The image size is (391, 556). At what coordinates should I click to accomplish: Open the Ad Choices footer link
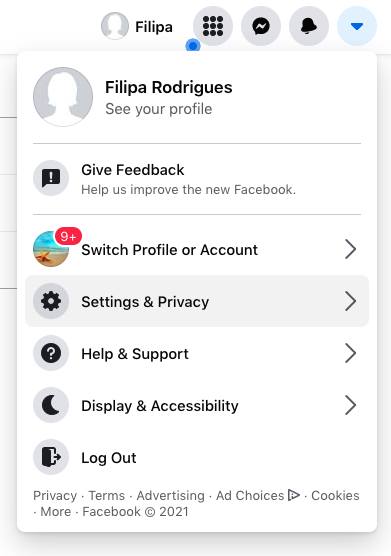[x=258, y=495]
